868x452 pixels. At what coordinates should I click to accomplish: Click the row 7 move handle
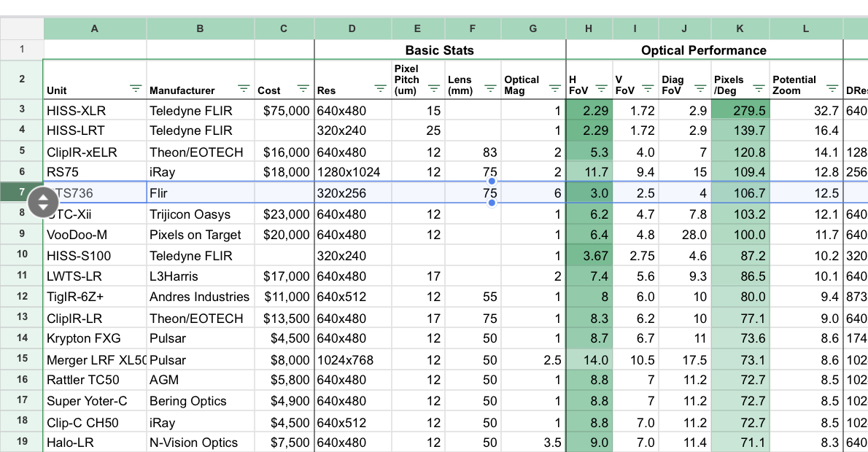pyautogui.click(x=43, y=203)
